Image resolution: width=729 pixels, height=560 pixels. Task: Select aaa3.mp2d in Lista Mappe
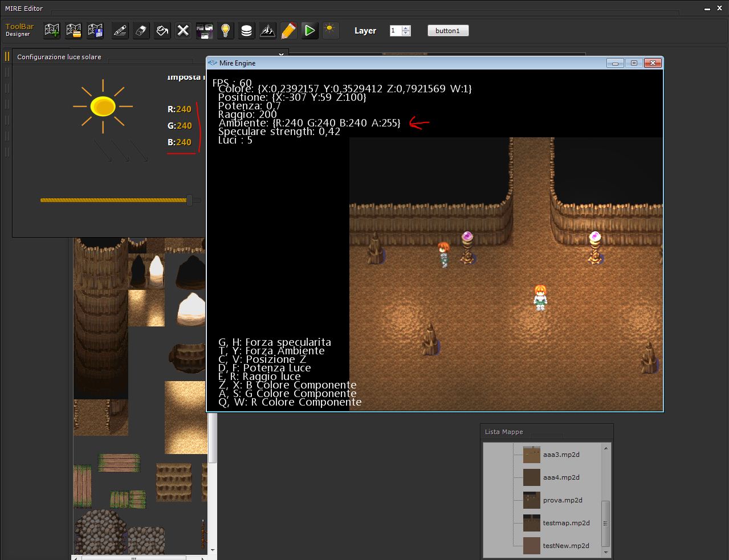(x=561, y=455)
